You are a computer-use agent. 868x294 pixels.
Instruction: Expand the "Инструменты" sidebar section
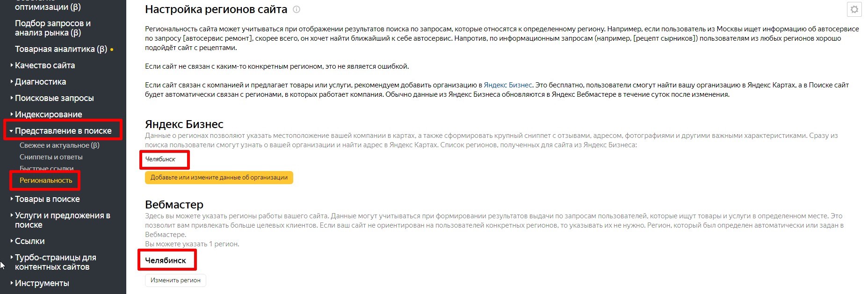[42, 283]
